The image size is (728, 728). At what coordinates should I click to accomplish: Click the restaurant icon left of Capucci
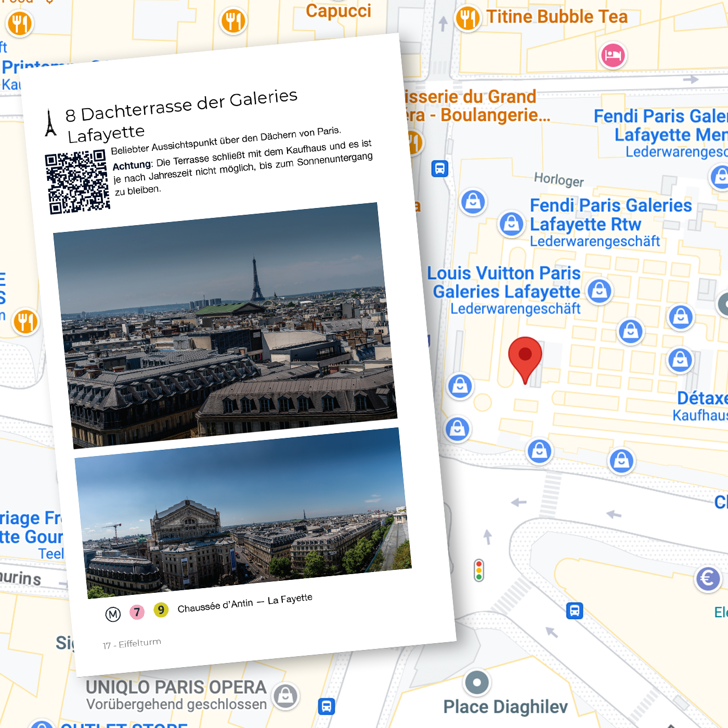233,21
